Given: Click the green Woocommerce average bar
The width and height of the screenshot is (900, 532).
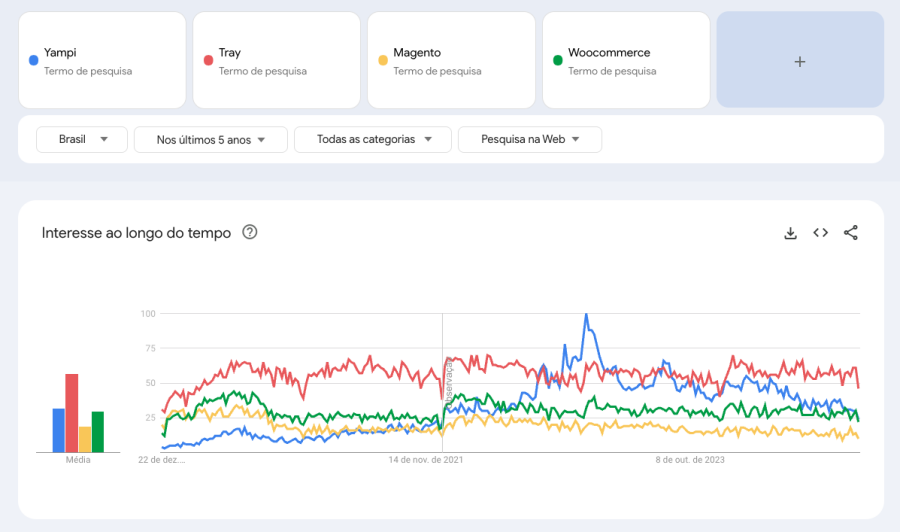Looking at the screenshot, I should [x=98, y=432].
